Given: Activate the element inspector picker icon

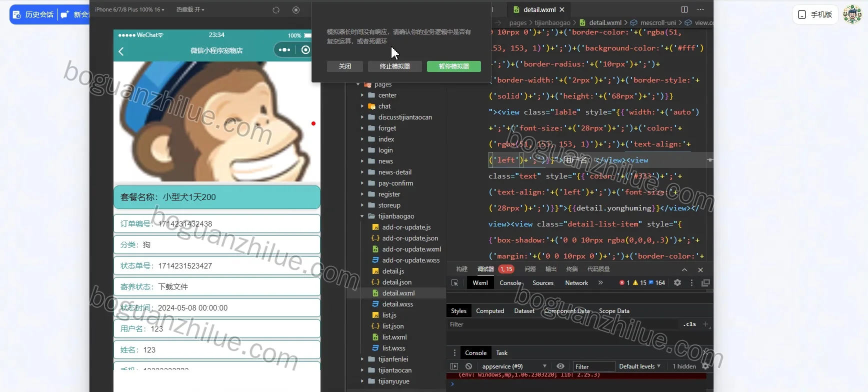Looking at the screenshot, I should point(455,283).
